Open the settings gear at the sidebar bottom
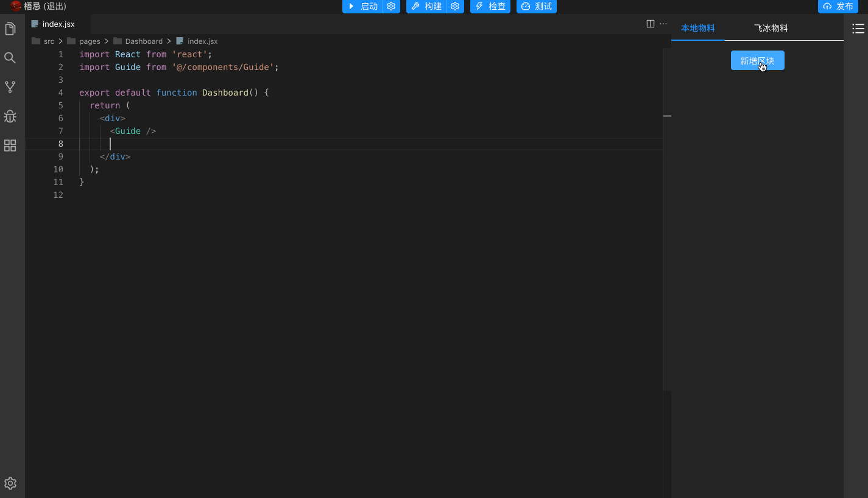The height and width of the screenshot is (498, 868). pos(10,483)
